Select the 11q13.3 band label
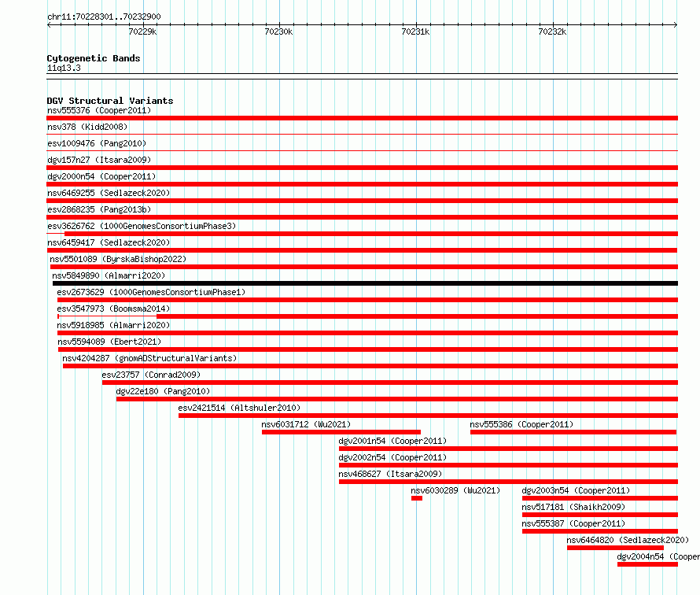The image size is (700, 595). [64, 68]
